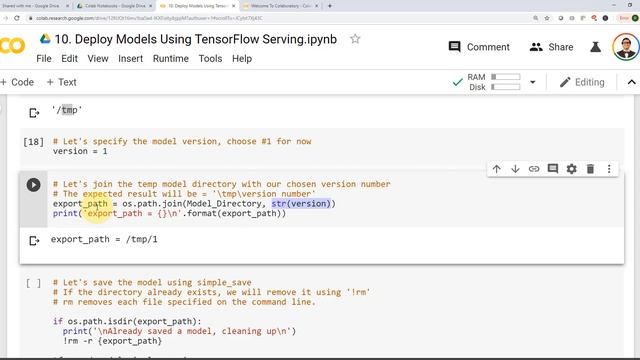Click the flask experiment icon
This screenshot has width=640, height=360.
[x=596, y=47]
